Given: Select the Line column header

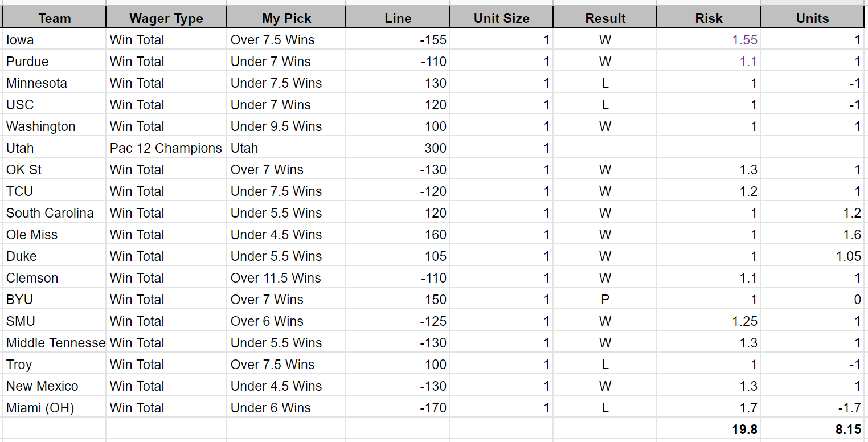Looking at the screenshot, I should click(398, 18).
